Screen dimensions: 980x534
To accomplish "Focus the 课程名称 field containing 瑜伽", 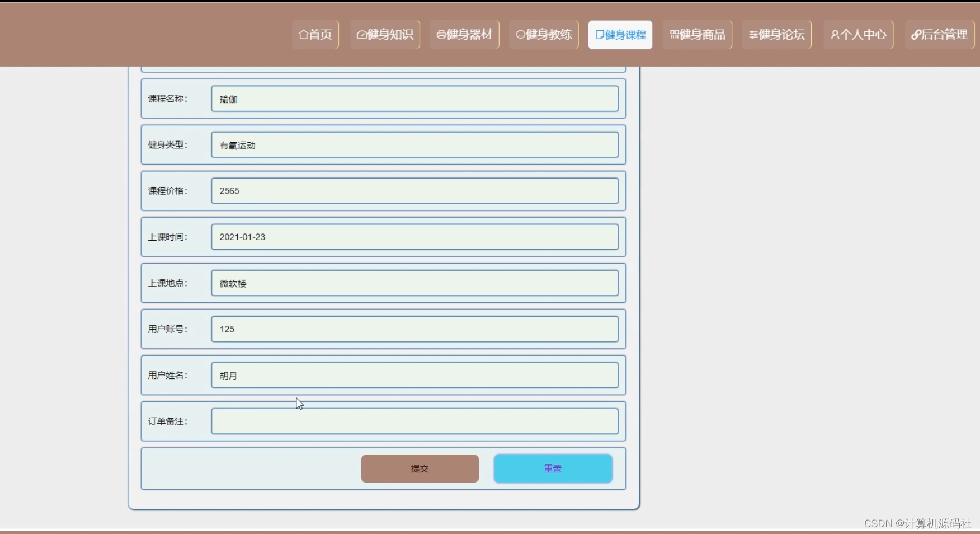I will pos(415,99).
